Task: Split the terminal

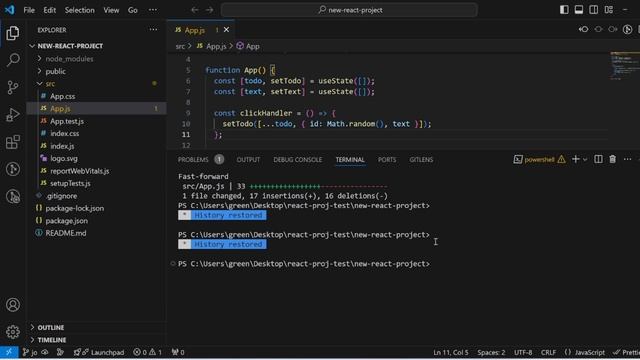Action: click(x=598, y=159)
